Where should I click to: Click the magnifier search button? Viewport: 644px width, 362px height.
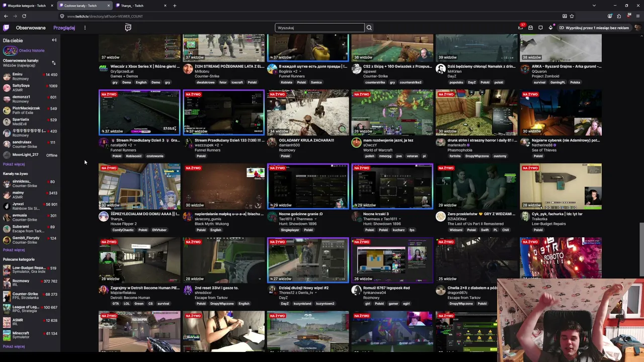click(x=369, y=28)
